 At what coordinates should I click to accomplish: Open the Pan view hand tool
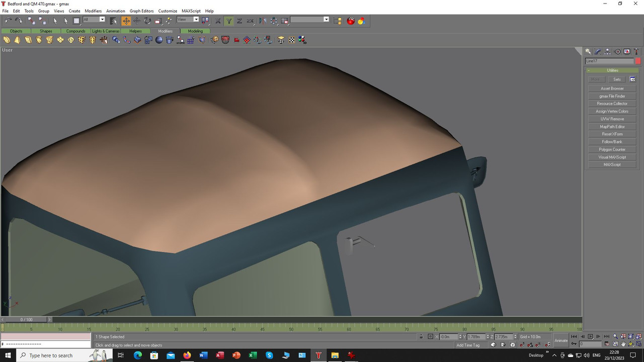[x=623, y=344]
